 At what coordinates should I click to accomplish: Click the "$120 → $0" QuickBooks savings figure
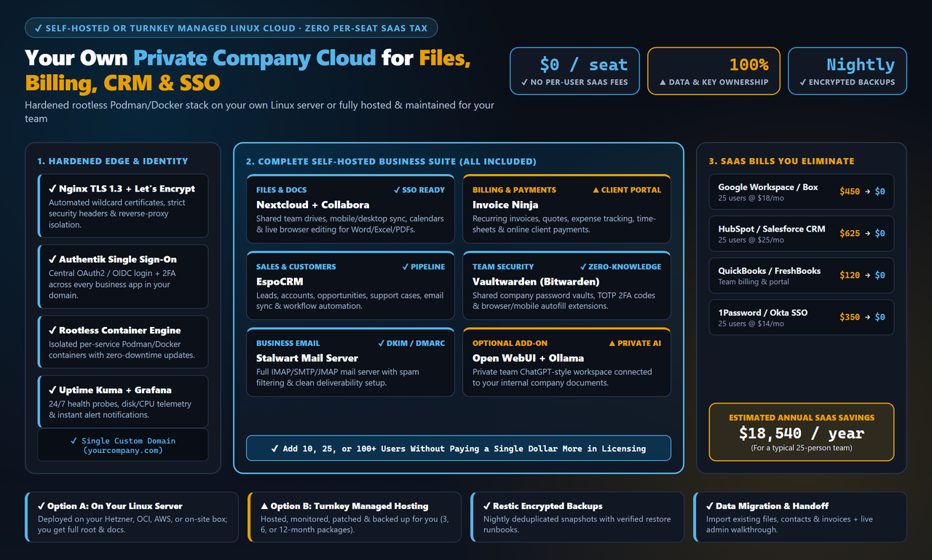point(862,275)
